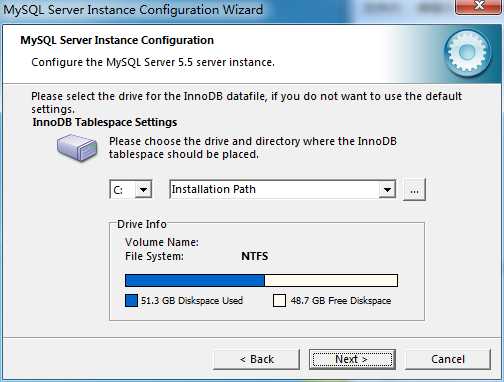Click the InnoDB Tablespace Settings heading
The image size is (504, 382).
click(x=105, y=122)
